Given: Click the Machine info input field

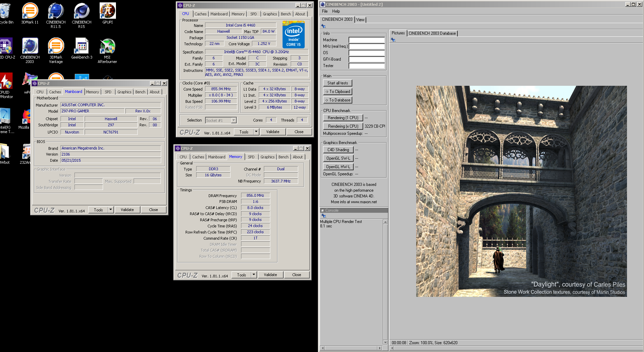Looking at the screenshot, I should click(367, 40).
